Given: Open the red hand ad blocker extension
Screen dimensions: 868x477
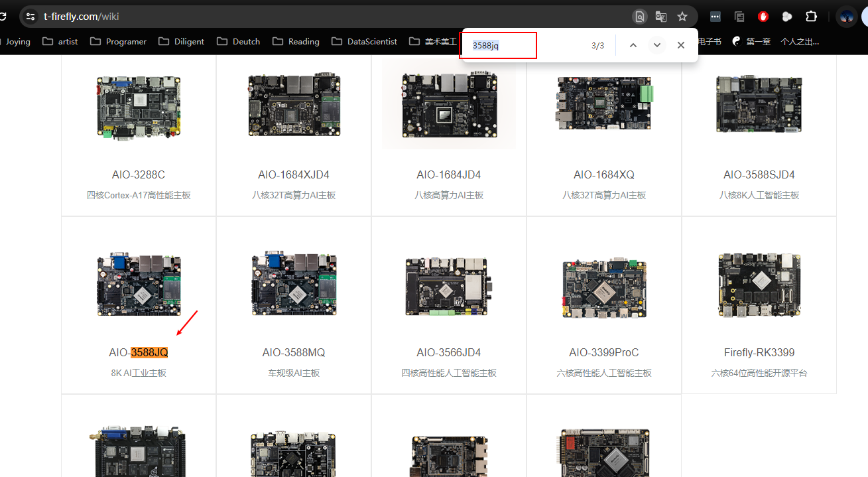Looking at the screenshot, I should tap(763, 17).
